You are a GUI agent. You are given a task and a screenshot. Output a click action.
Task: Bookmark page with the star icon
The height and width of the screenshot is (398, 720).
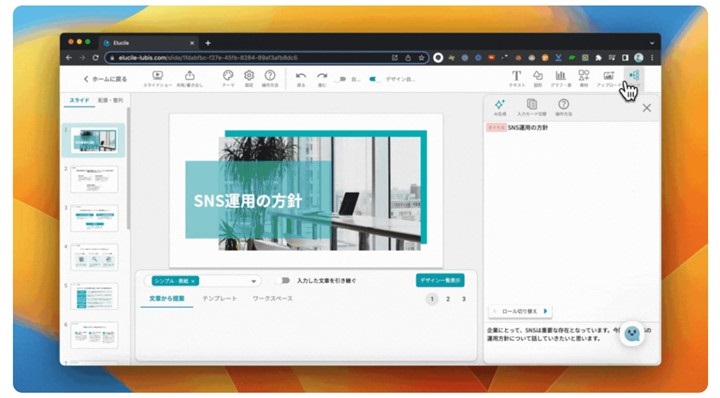[421, 58]
